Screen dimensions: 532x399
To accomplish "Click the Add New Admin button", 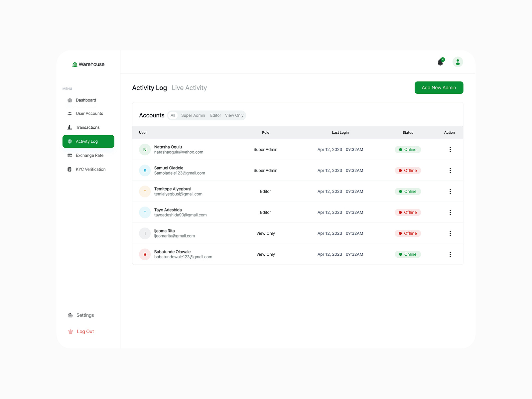I will tap(439, 88).
